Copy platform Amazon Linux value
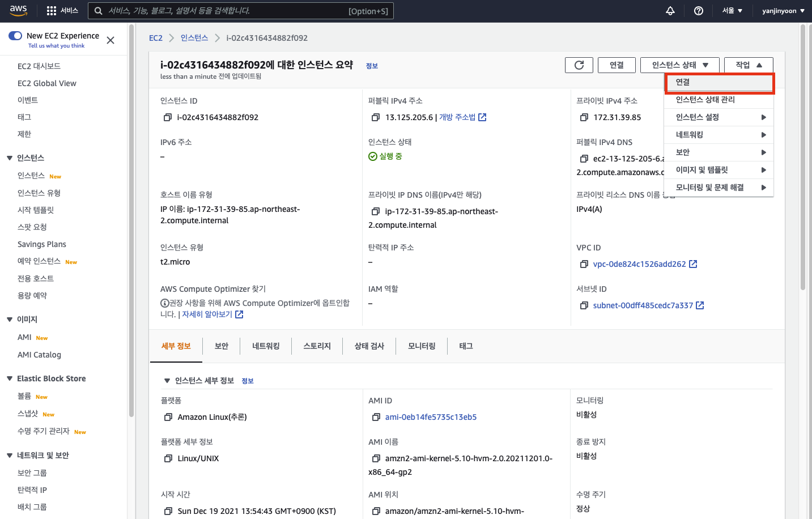 point(168,417)
